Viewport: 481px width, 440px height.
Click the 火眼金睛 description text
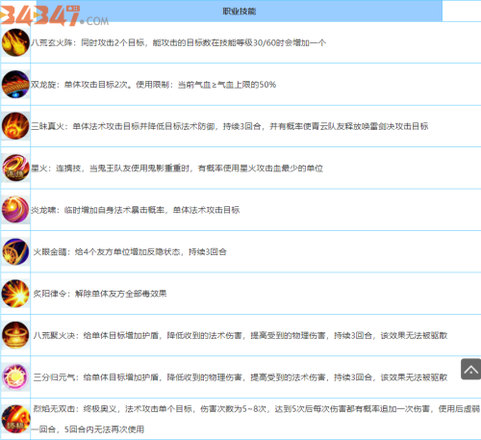pyautogui.click(x=130, y=252)
